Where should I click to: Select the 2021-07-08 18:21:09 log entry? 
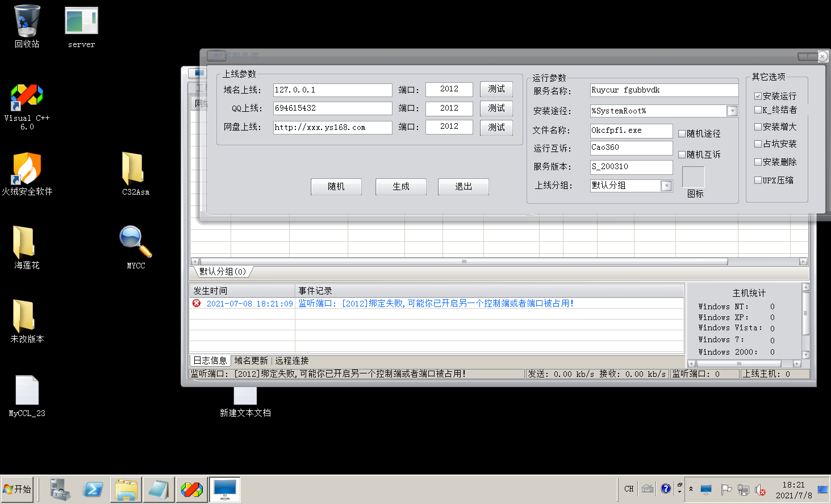437,304
